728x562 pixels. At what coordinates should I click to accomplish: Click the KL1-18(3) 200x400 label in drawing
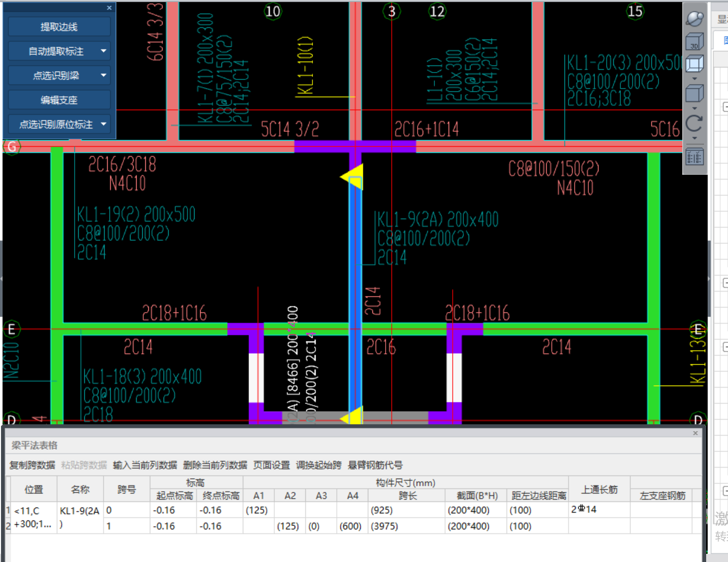click(142, 377)
